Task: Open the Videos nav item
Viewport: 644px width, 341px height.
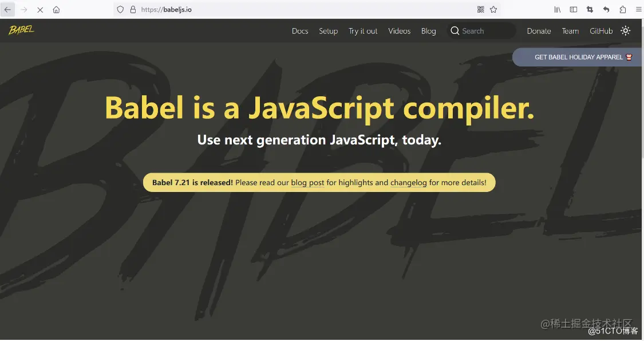Action: click(399, 31)
